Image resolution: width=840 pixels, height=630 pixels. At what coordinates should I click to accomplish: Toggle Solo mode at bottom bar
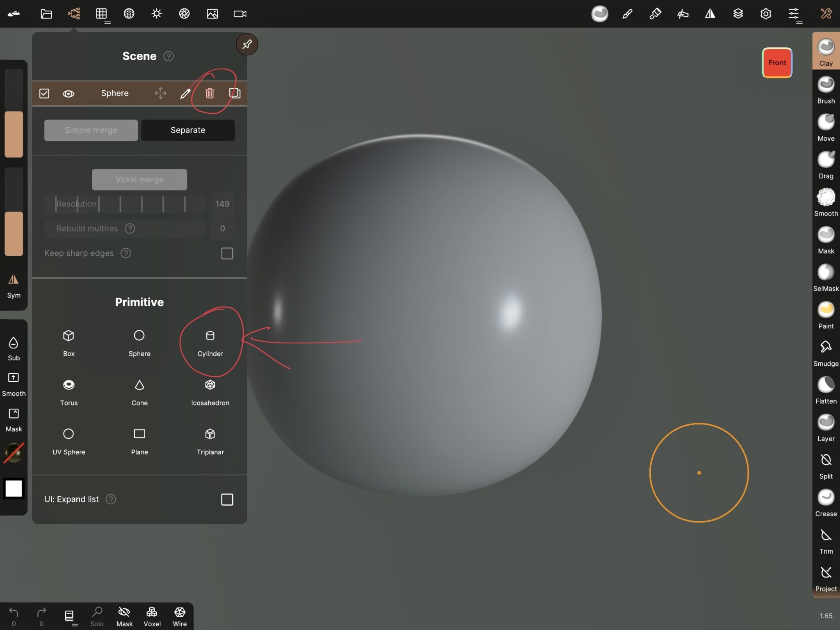tap(96, 616)
